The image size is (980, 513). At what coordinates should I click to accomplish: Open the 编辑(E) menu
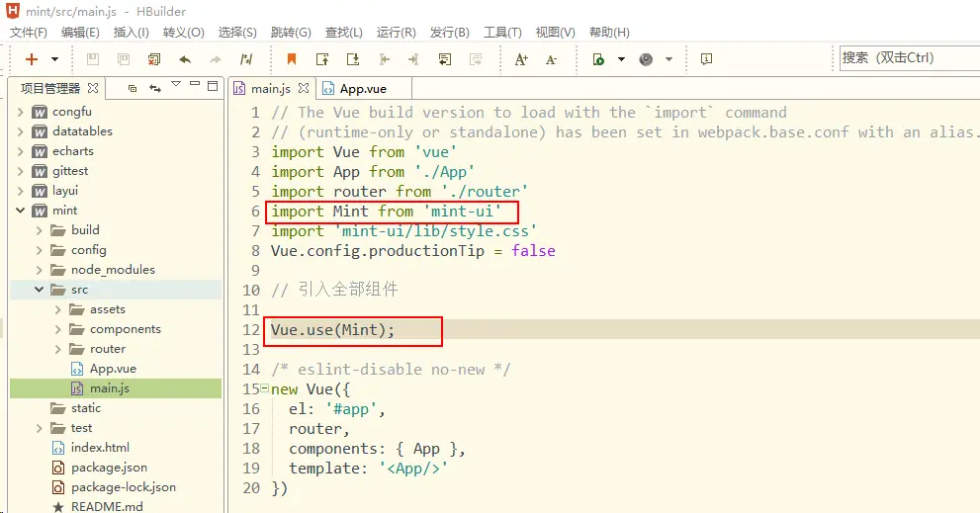click(x=80, y=33)
